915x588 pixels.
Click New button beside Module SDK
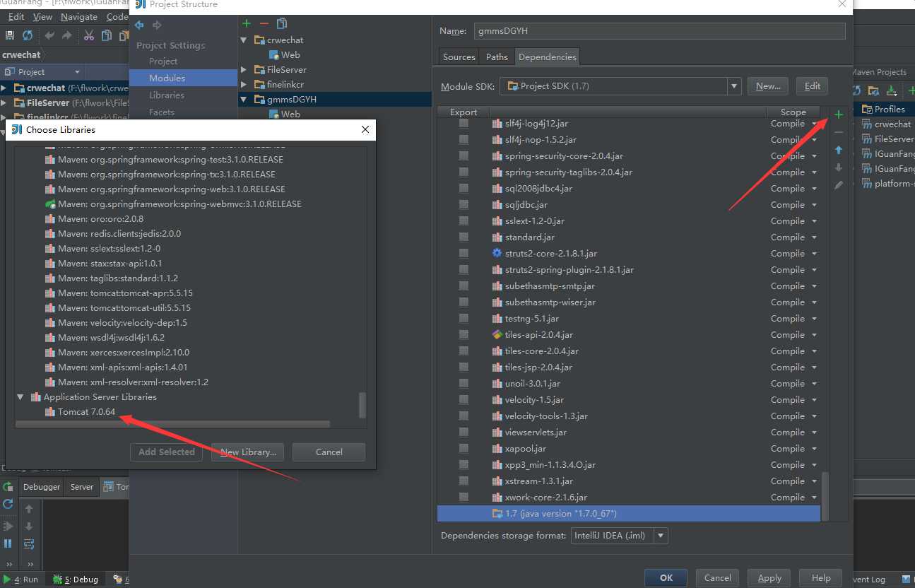[768, 86]
